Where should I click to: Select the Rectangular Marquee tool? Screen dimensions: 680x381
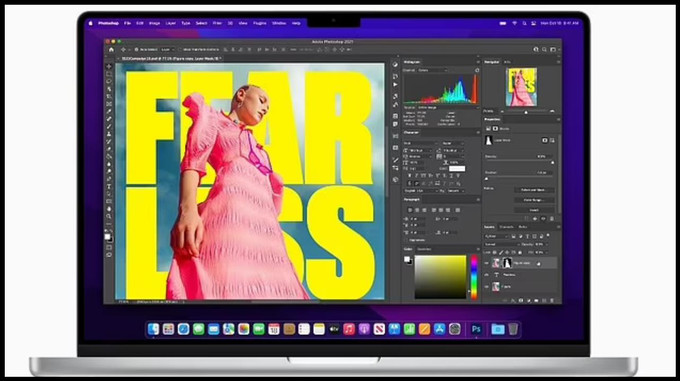tap(109, 74)
